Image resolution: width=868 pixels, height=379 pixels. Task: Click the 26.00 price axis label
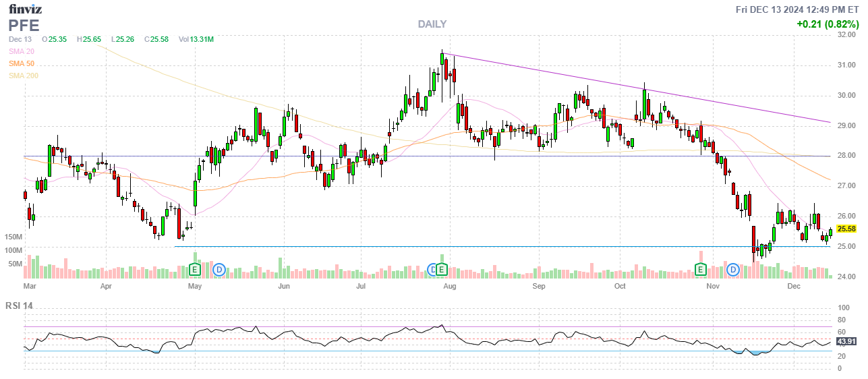point(846,216)
